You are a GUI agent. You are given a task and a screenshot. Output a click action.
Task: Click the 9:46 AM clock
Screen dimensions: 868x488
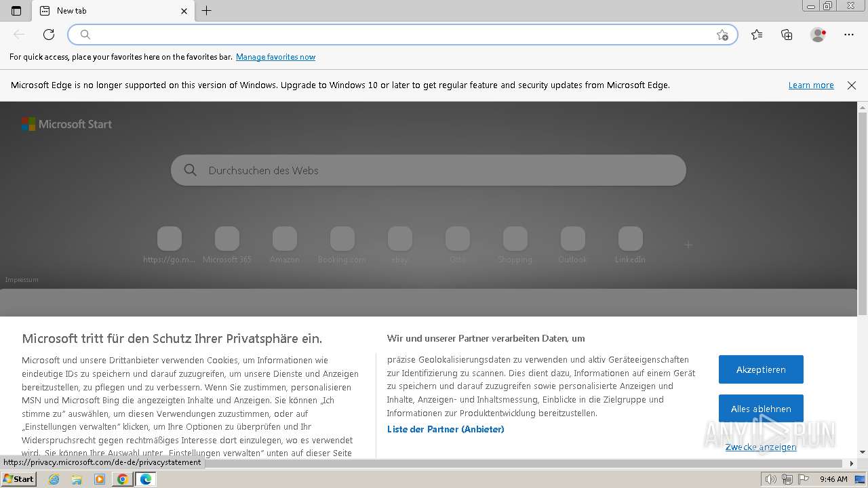point(833,479)
